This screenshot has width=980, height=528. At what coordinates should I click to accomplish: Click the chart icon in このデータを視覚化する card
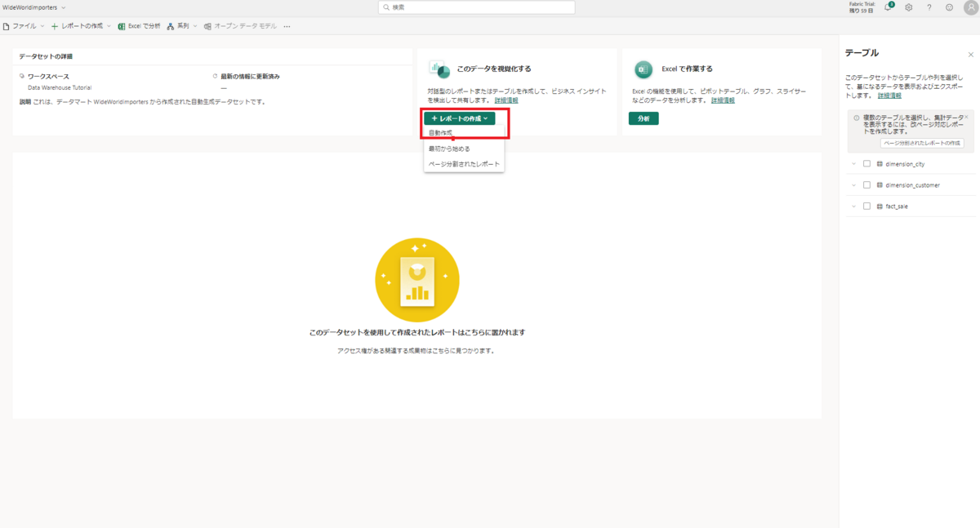(440, 69)
